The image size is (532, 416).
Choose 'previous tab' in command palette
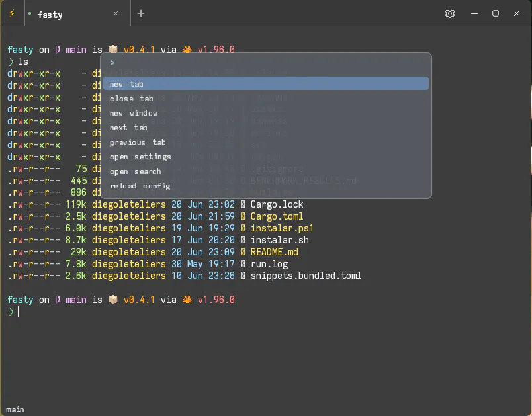click(265, 142)
